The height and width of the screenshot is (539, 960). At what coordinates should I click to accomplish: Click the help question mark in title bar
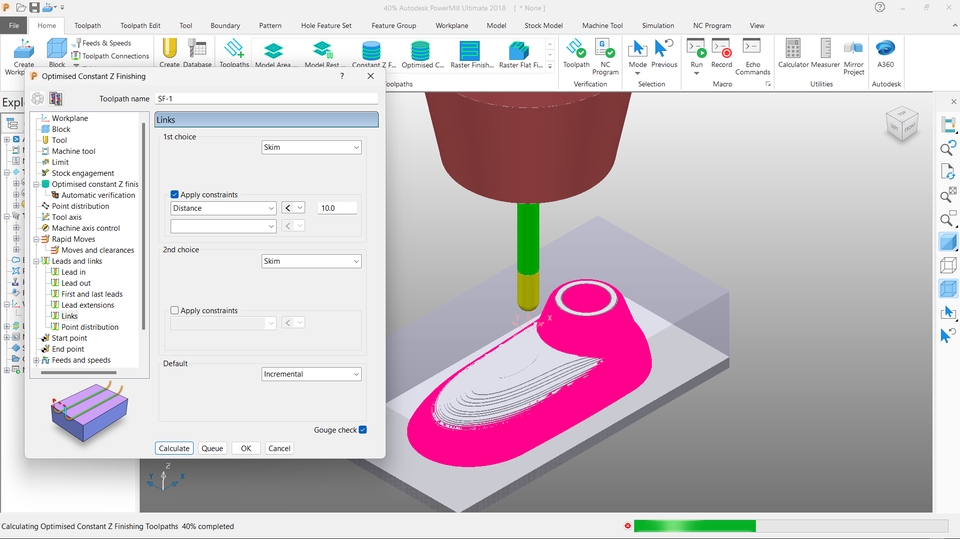tap(880, 7)
